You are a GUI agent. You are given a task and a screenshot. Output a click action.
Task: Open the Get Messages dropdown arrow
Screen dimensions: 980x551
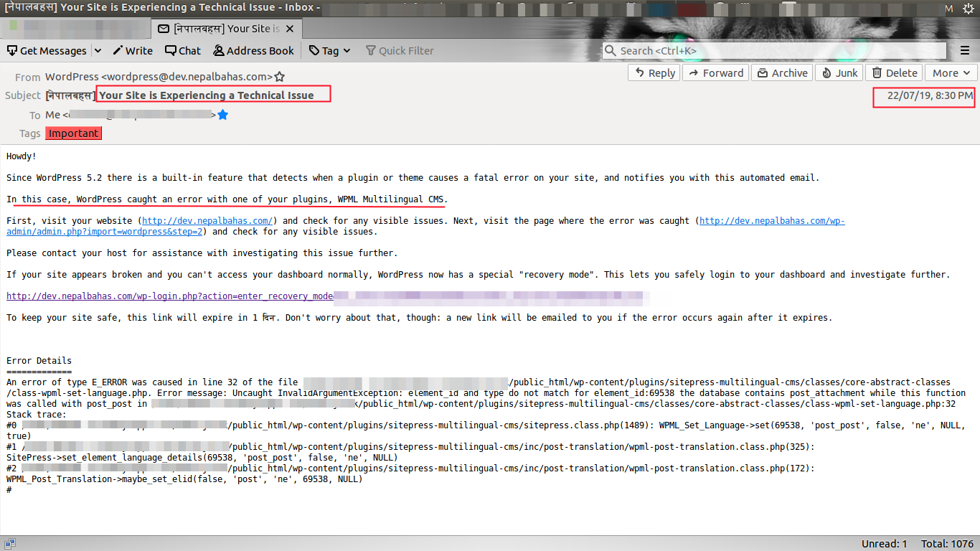[98, 51]
